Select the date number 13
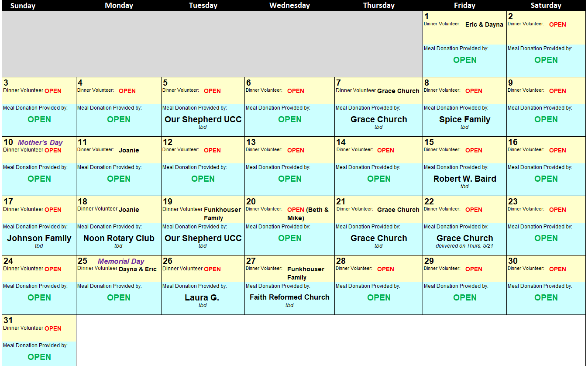Image resolution: width=588 pixels, height=366 pixels. (x=251, y=142)
